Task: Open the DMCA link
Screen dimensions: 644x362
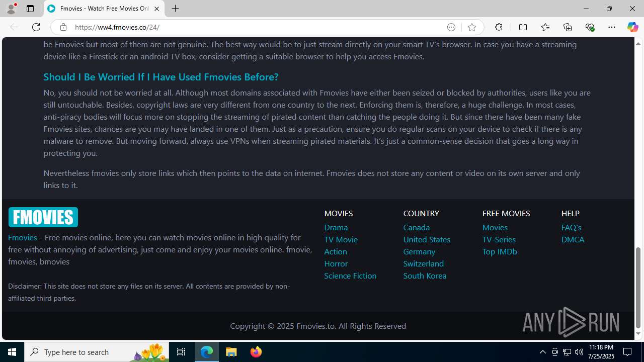Action: 573,239
